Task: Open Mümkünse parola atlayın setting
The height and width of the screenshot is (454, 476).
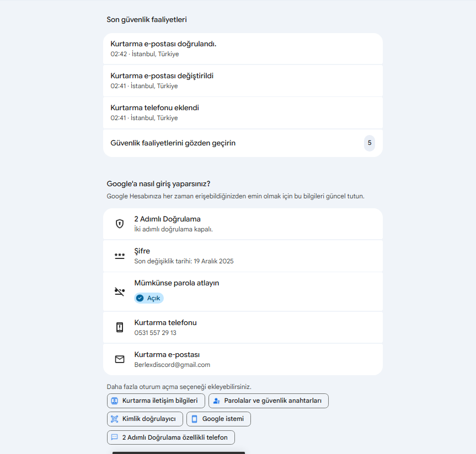Action: [x=243, y=291]
